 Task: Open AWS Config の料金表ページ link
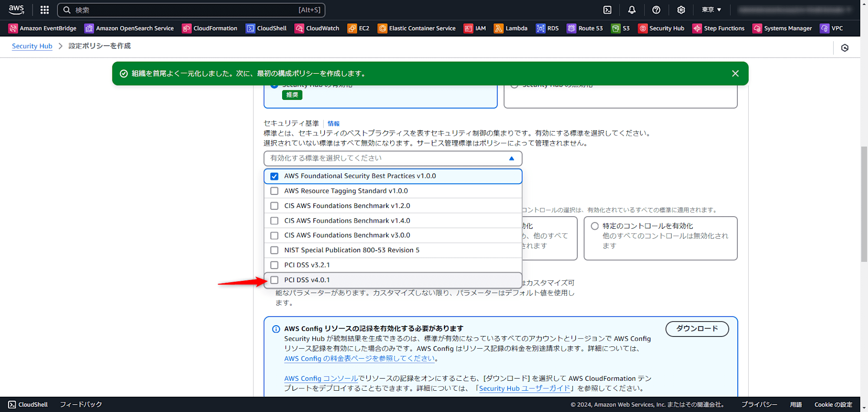(359, 359)
